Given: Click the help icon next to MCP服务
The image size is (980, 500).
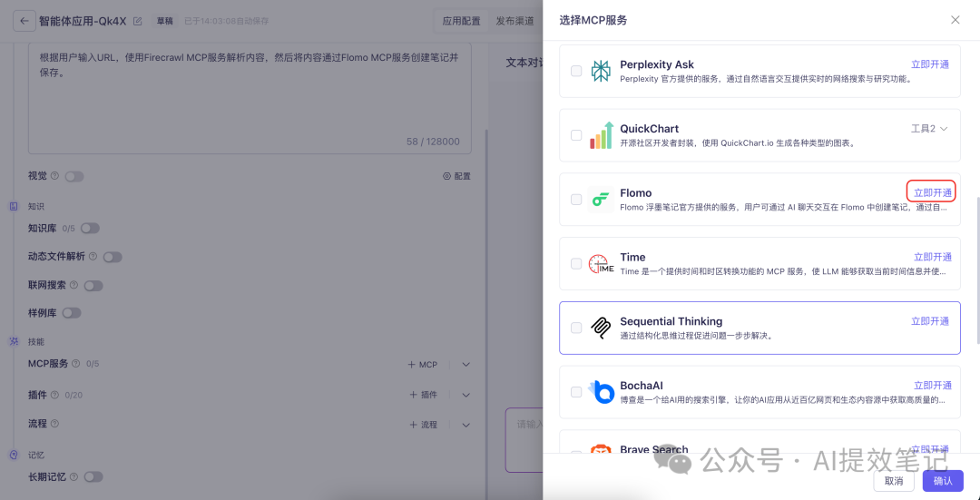Looking at the screenshot, I should (75, 363).
